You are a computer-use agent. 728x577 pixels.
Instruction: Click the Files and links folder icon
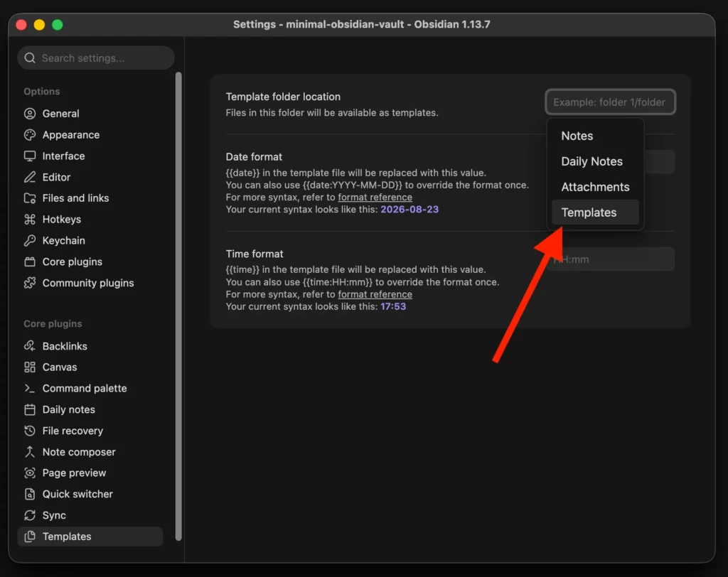[x=30, y=198]
